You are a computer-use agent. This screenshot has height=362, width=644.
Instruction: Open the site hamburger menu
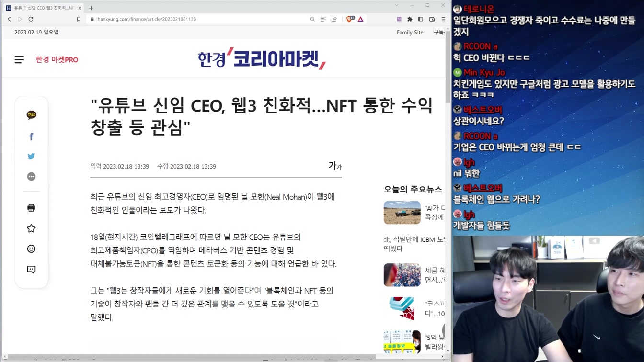point(19,59)
